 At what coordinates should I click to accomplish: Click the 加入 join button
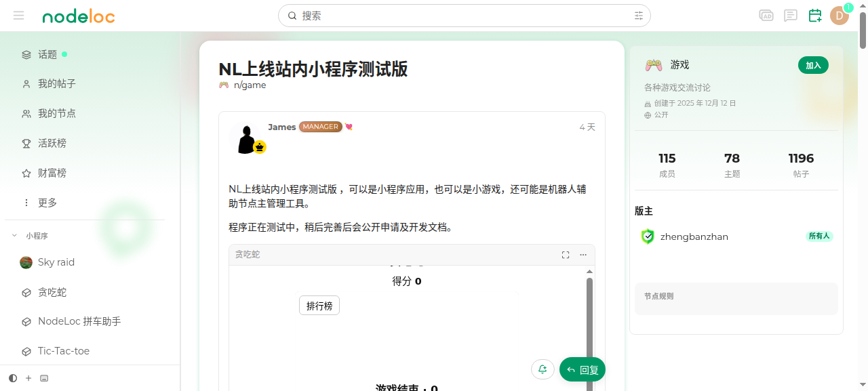pyautogui.click(x=813, y=65)
